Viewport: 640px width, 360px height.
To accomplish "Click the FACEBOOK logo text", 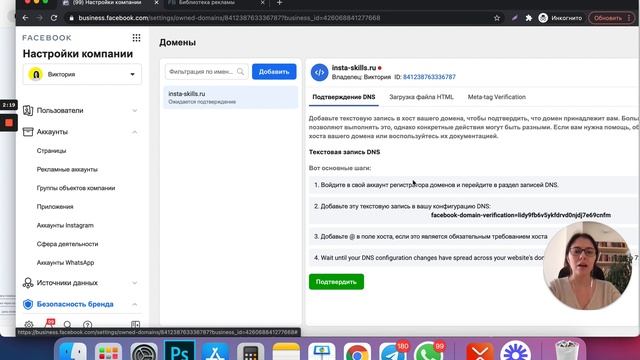I will pos(47,38).
